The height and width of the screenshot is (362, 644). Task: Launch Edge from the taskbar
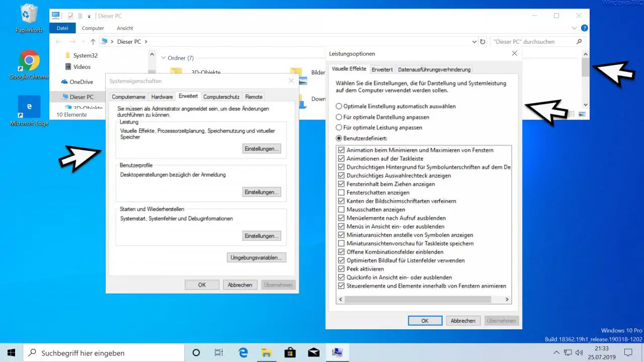(x=243, y=353)
